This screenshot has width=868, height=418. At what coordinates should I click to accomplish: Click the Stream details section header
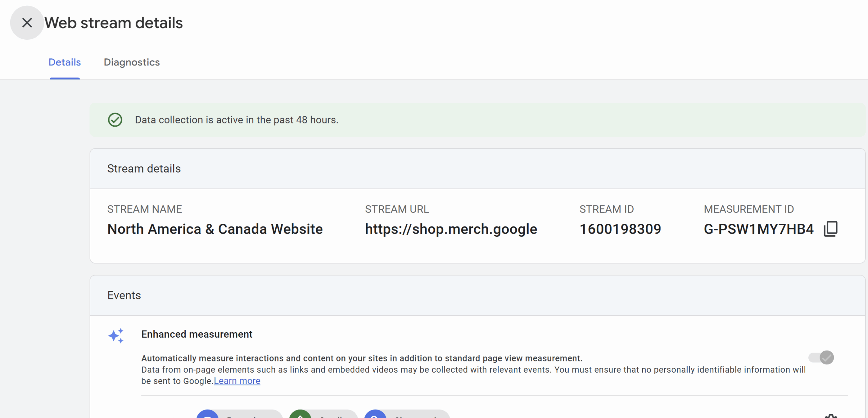pos(144,168)
